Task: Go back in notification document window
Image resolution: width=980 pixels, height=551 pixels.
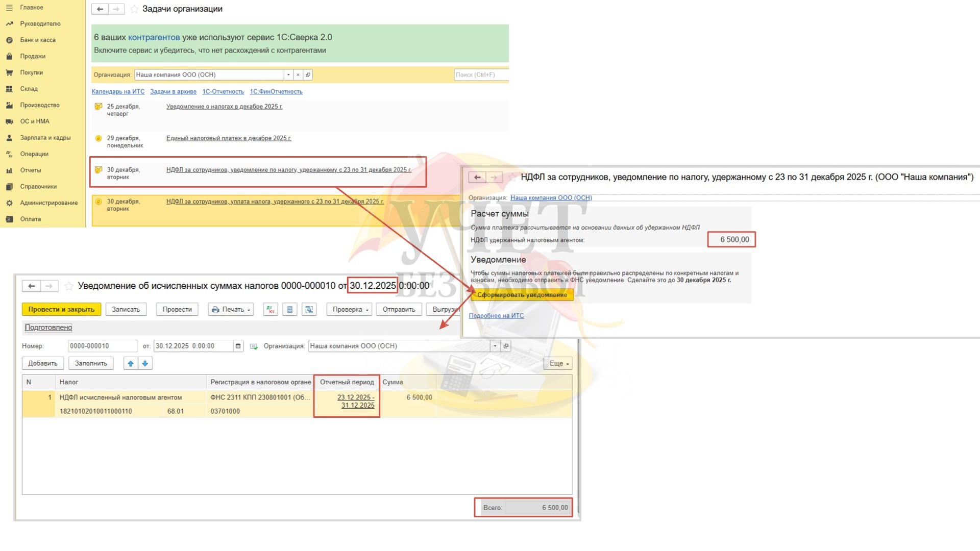Action: (x=32, y=286)
